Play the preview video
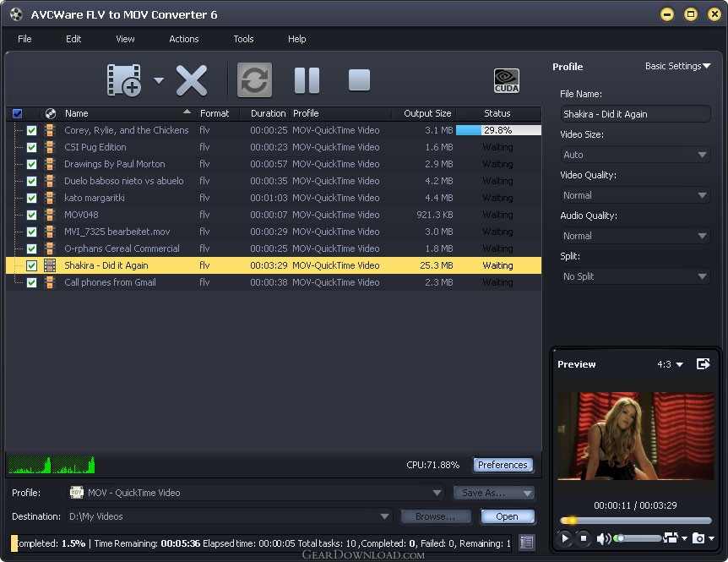This screenshot has width=728, height=562. pos(564,538)
